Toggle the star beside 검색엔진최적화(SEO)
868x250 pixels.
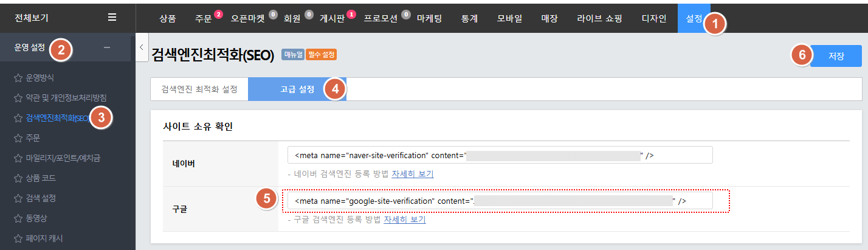click(x=18, y=118)
